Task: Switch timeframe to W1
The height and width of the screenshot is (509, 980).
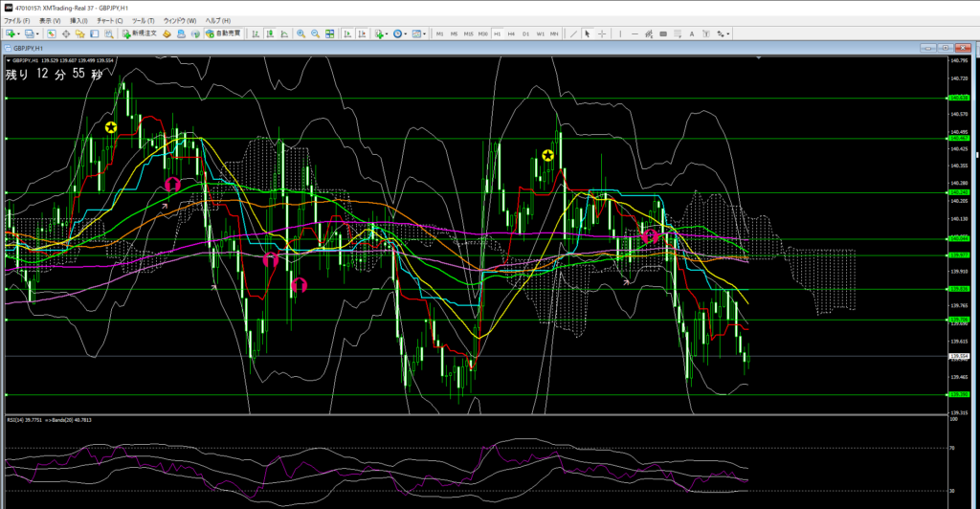Action: [540, 33]
